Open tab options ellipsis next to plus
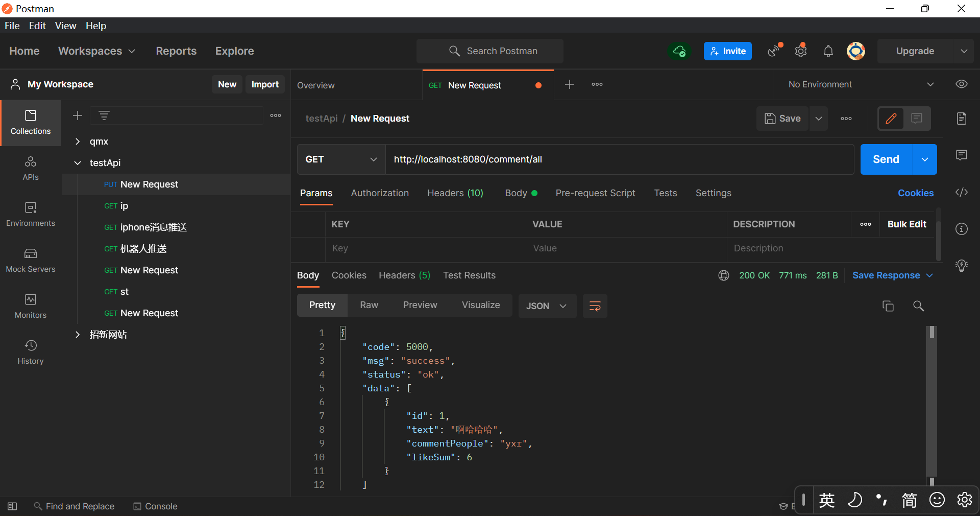The image size is (980, 516). (x=597, y=84)
